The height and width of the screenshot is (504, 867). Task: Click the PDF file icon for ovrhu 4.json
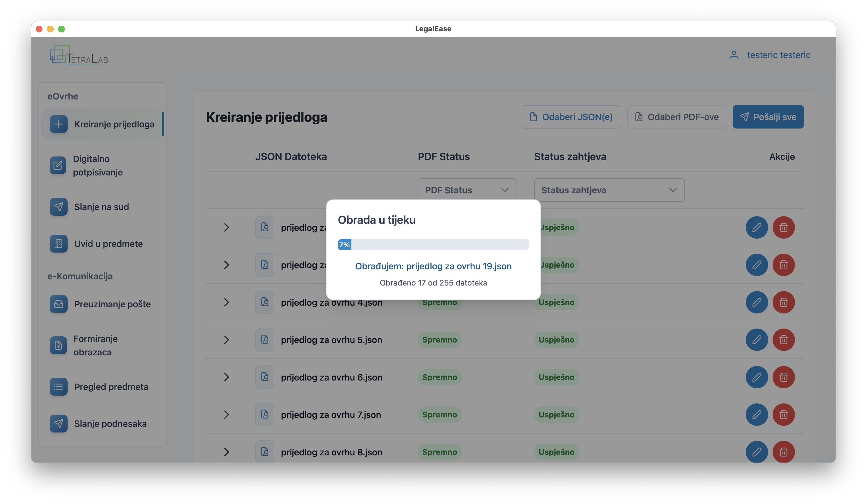pyautogui.click(x=265, y=302)
